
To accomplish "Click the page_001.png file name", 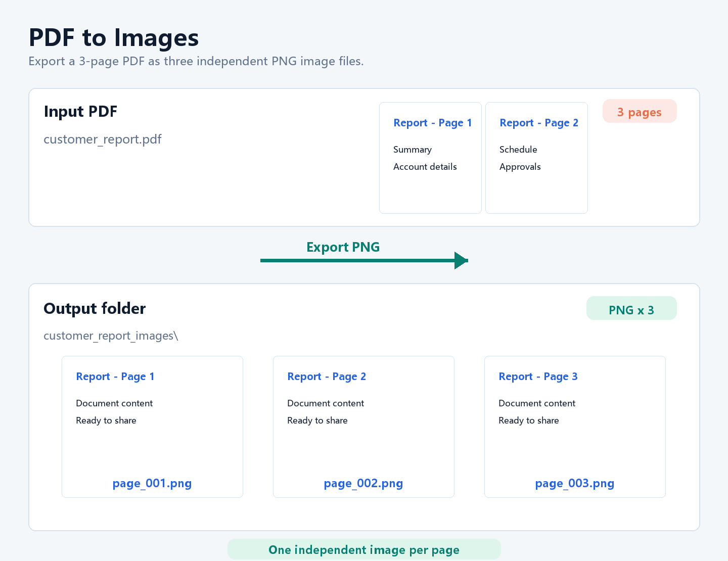I will [x=152, y=484].
